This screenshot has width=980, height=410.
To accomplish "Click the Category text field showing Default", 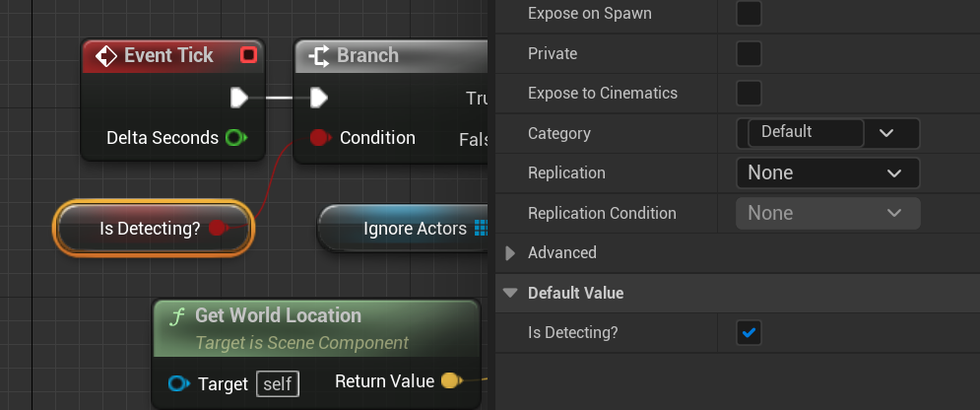I will 805,132.
